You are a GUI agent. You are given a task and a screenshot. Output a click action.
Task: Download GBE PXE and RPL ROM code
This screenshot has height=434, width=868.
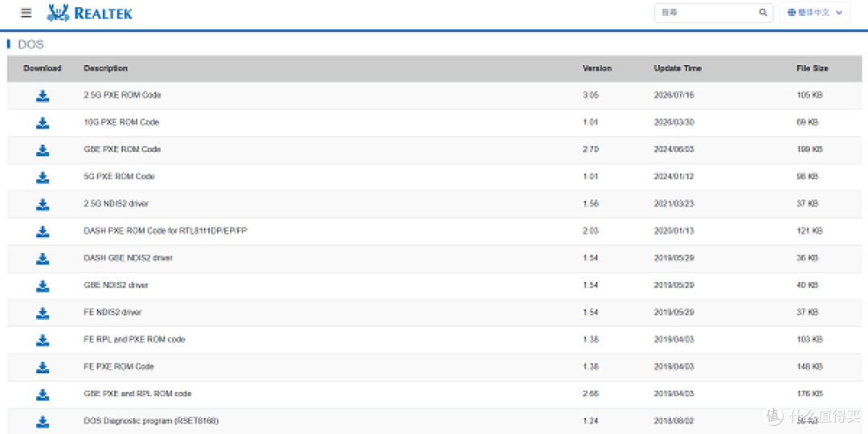(43, 394)
